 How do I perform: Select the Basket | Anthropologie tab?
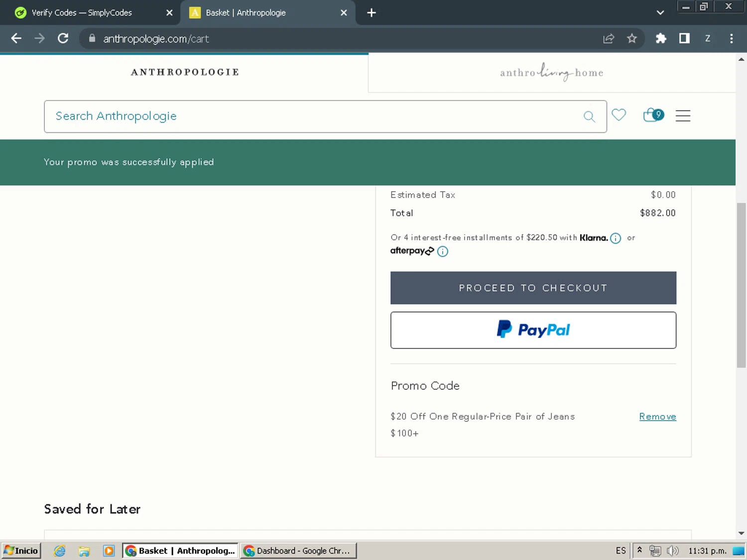(268, 13)
